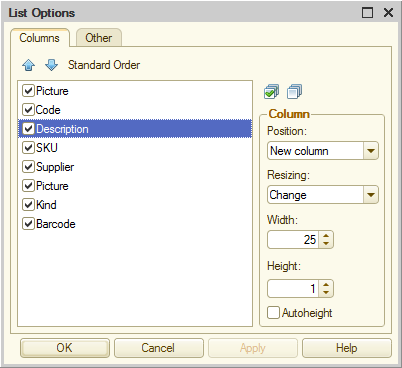Maximize the List Options dialog
Image resolution: width=402 pixels, height=368 pixels.
(367, 13)
